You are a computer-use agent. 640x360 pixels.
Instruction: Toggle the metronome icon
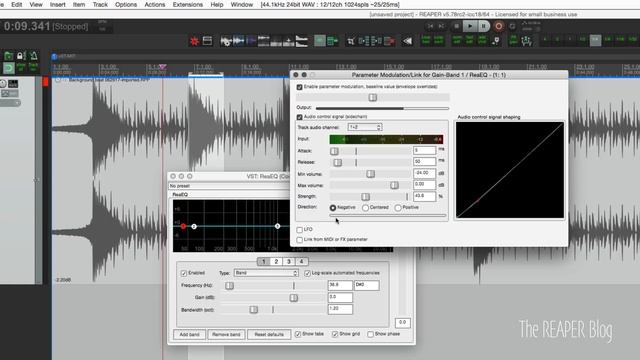click(34, 56)
